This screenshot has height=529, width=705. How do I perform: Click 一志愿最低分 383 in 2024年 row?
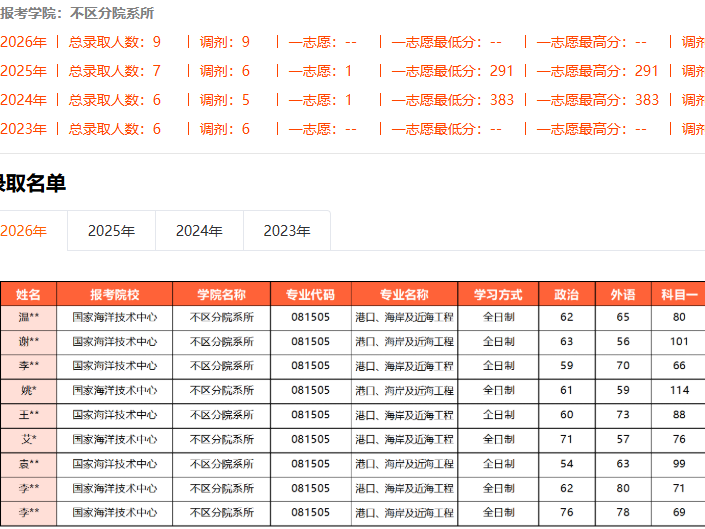tap(452, 100)
